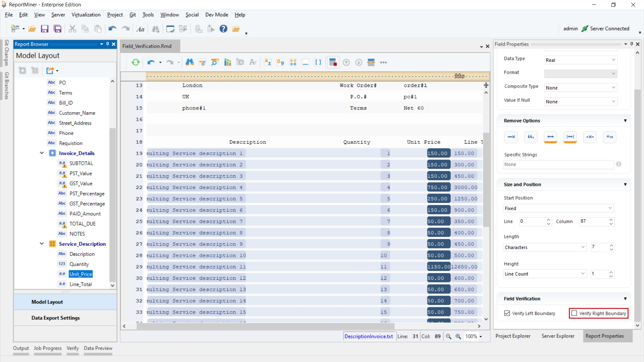Collapse the Invoice_Details tree node
Screen dimensions: 644x362
[42, 153]
